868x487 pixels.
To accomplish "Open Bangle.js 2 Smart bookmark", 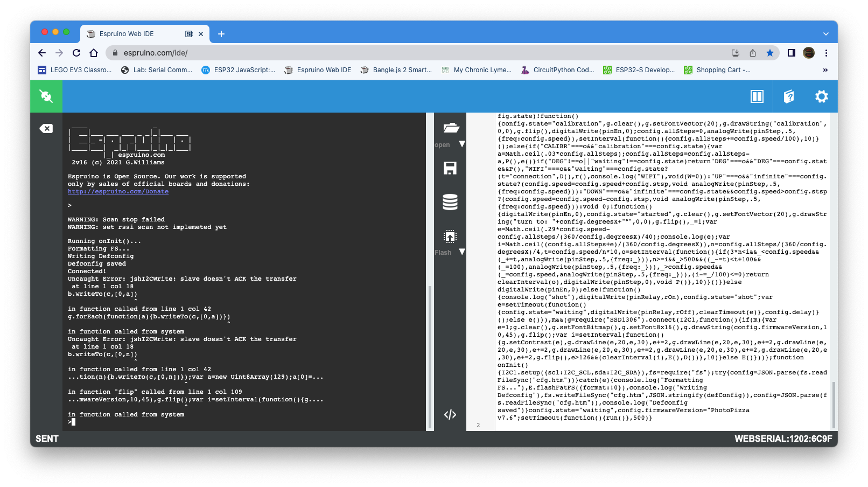I will (x=396, y=70).
